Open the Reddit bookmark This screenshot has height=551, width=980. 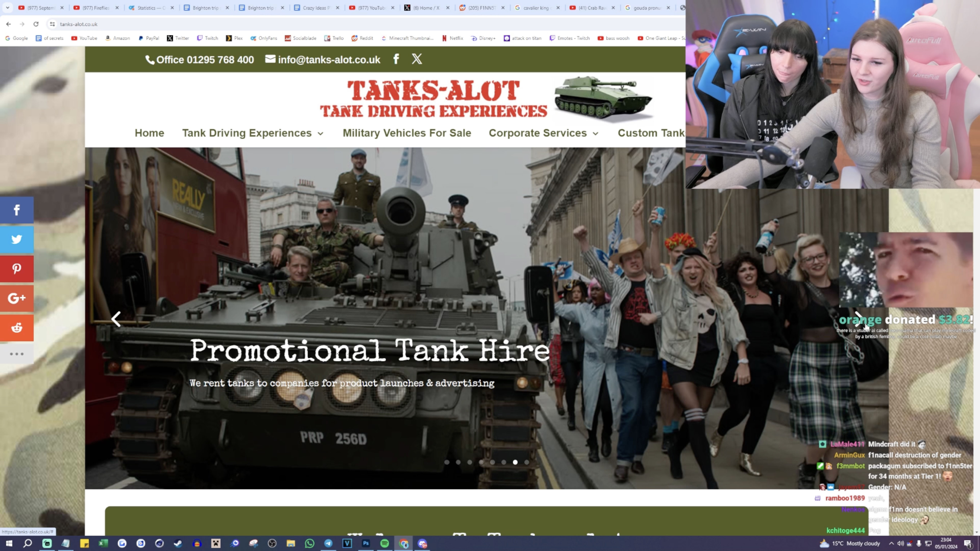pyautogui.click(x=362, y=38)
